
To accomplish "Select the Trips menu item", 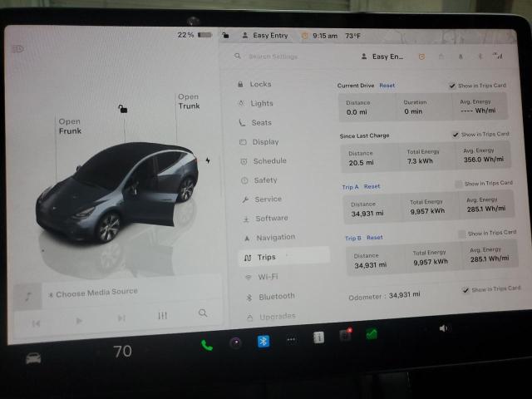I will [x=283, y=257].
